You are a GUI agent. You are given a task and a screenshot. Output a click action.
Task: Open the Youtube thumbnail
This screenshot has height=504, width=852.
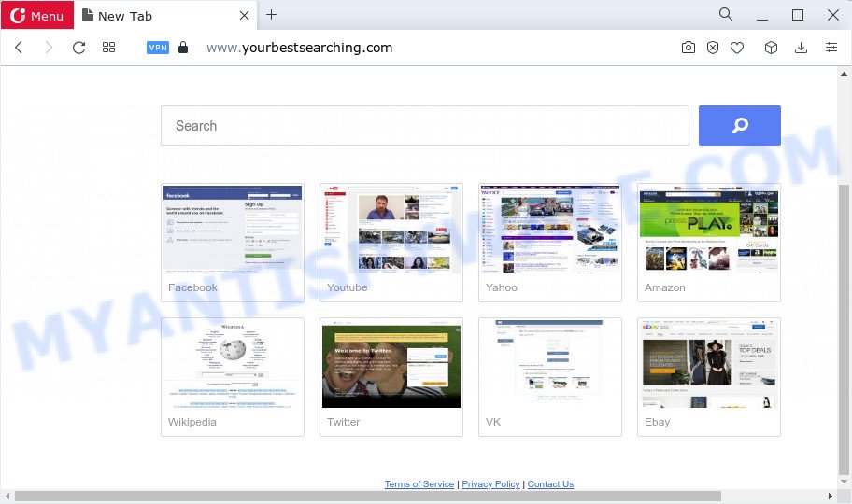tap(391, 243)
